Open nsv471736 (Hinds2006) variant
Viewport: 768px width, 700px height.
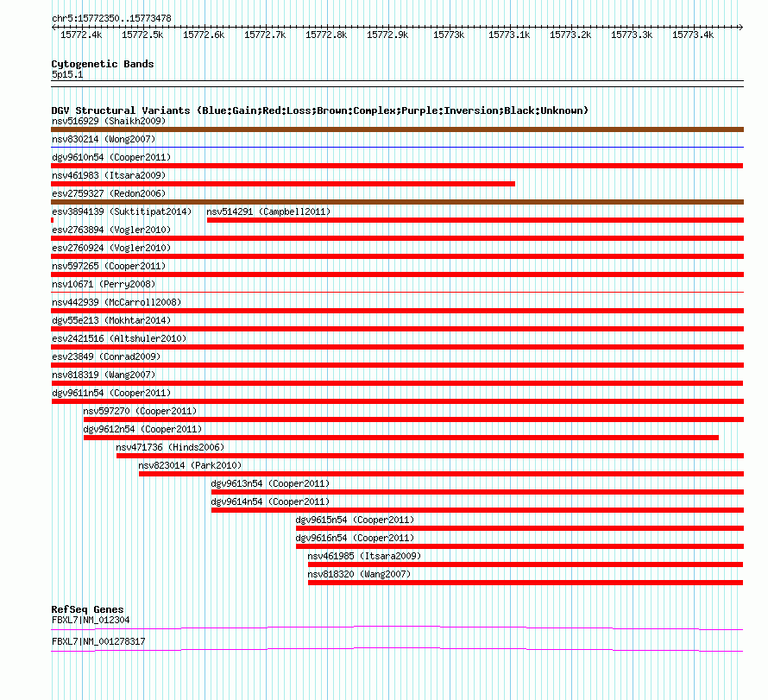tap(170, 447)
